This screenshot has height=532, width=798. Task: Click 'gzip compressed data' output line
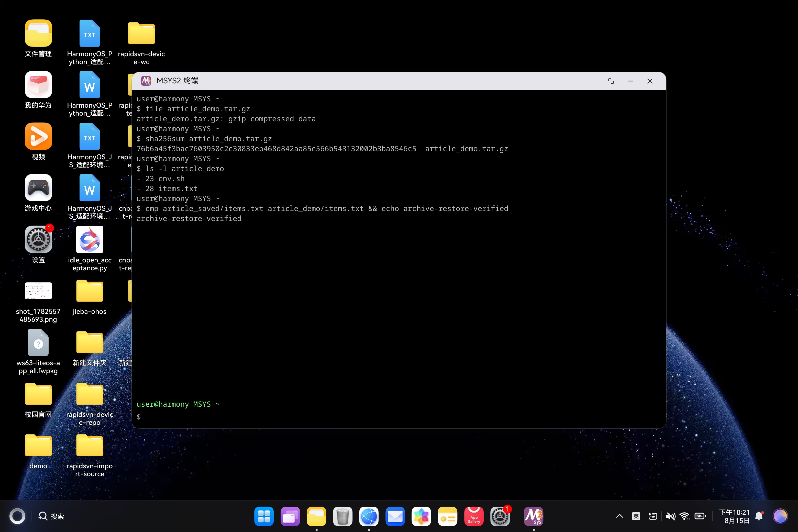(226, 119)
